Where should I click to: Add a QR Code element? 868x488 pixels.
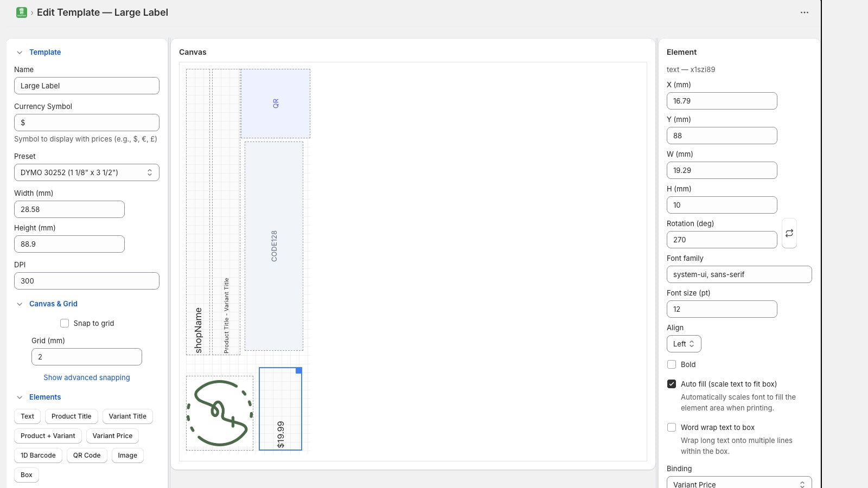(x=86, y=455)
